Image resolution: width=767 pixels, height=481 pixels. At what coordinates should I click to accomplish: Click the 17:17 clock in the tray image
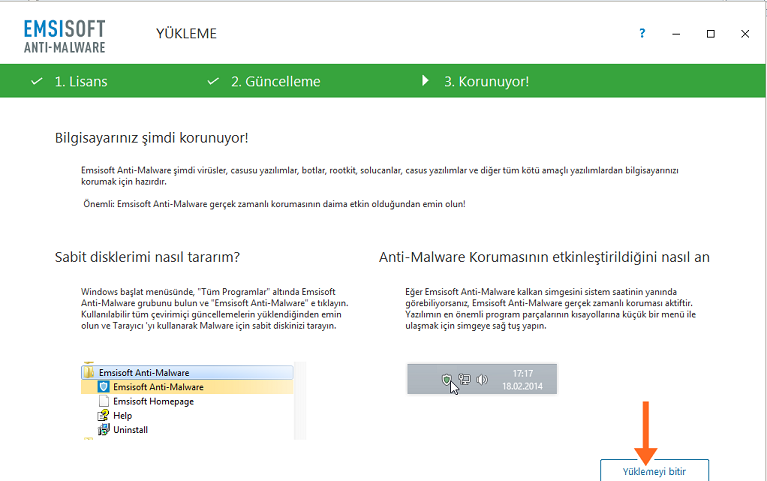coord(522,373)
